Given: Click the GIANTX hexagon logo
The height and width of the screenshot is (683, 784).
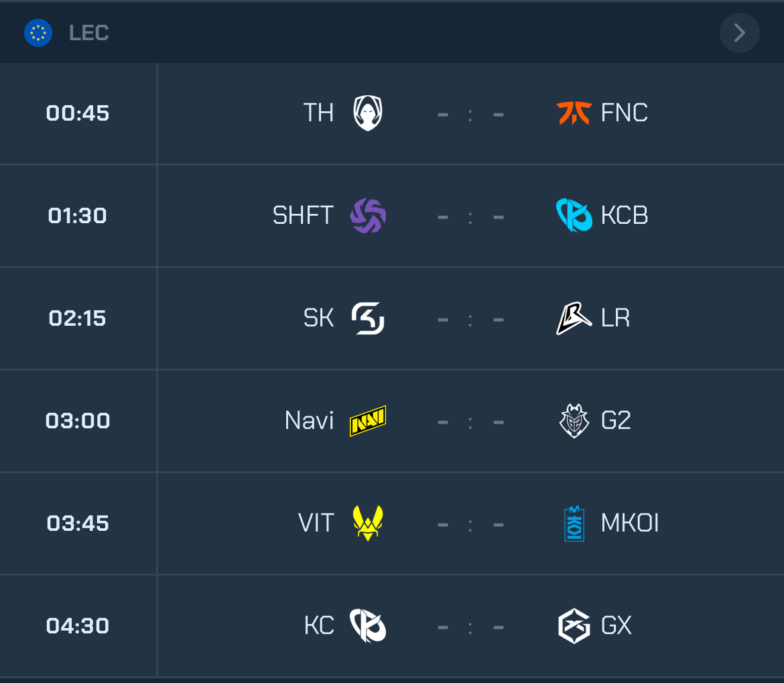Looking at the screenshot, I should tap(574, 626).
